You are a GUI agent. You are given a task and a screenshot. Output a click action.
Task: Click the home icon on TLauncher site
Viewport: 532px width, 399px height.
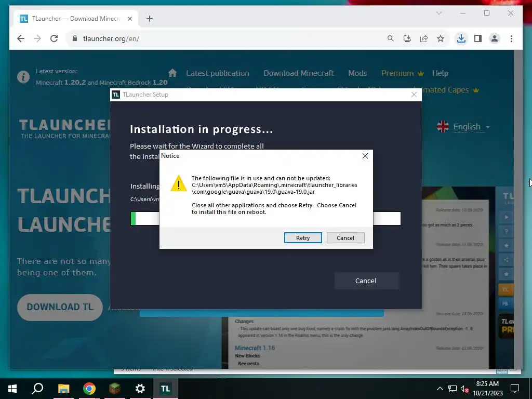tap(172, 73)
